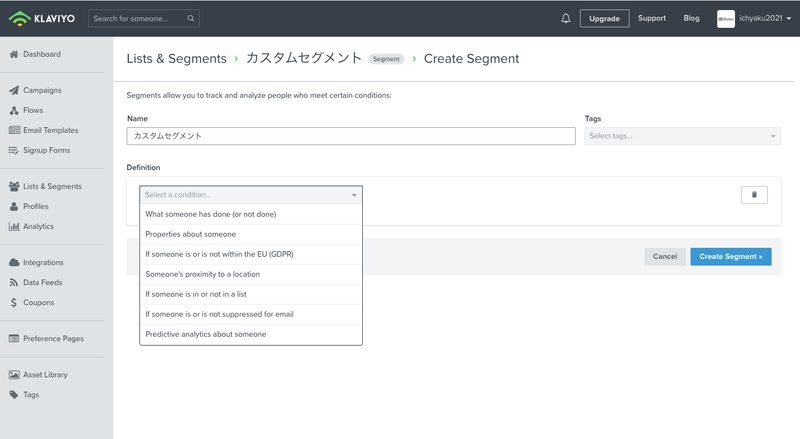
Task: Open Profiles in the sidebar
Action: [36, 206]
